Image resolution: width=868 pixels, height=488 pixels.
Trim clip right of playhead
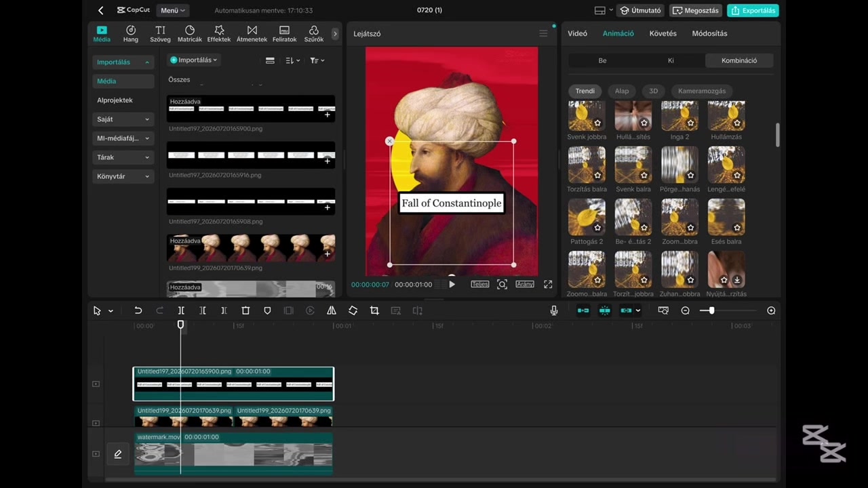click(x=224, y=310)
